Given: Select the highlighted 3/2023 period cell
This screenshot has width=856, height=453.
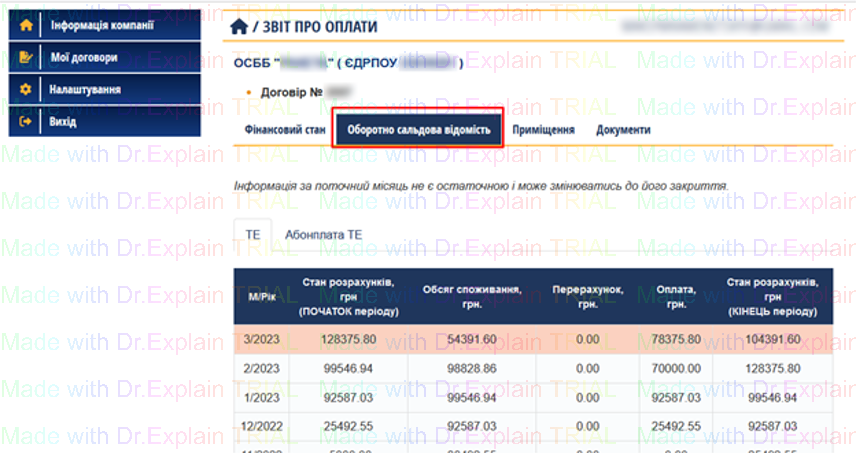Looking at the screenshot, I should coord(261,339).
